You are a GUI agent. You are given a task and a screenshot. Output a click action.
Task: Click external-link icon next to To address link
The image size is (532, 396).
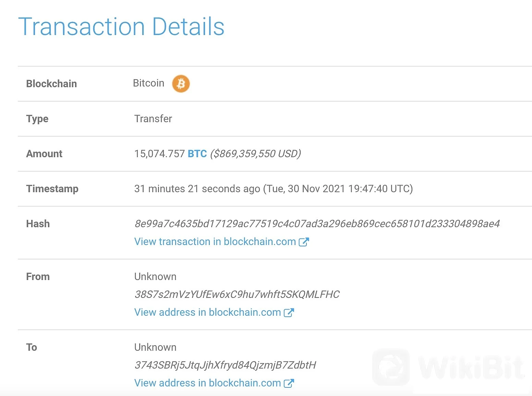tap(289, 383)
